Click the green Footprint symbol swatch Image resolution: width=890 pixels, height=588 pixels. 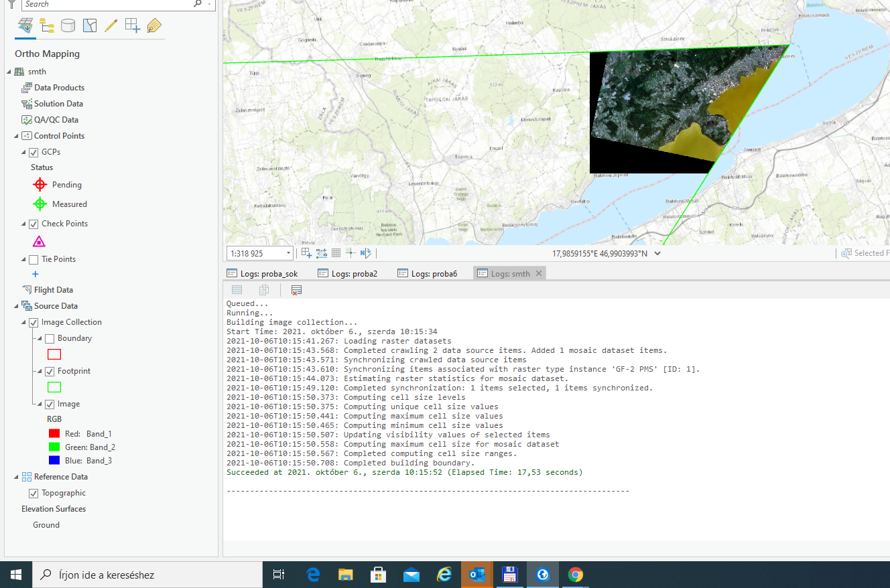[54, 387]
